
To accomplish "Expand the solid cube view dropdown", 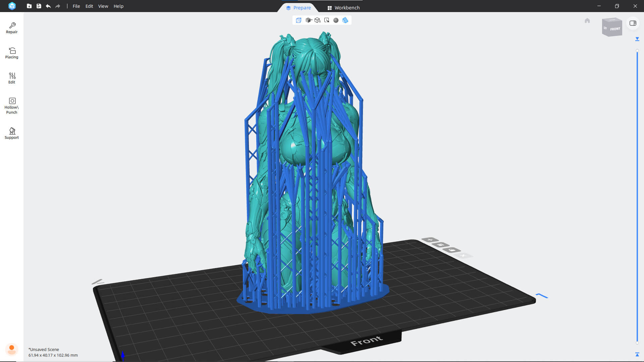I will click(309, 20).
